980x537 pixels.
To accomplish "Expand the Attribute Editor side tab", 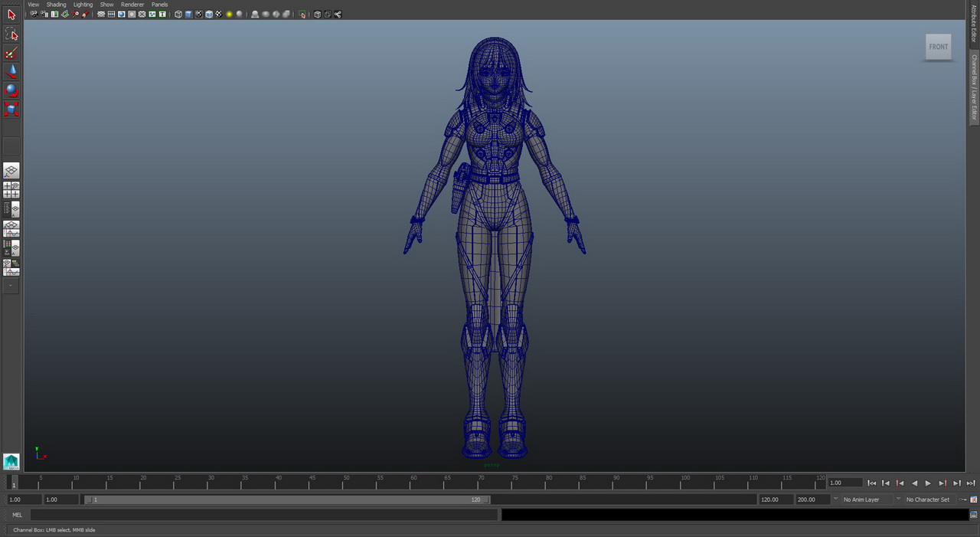I will click(x=974, y=23).
